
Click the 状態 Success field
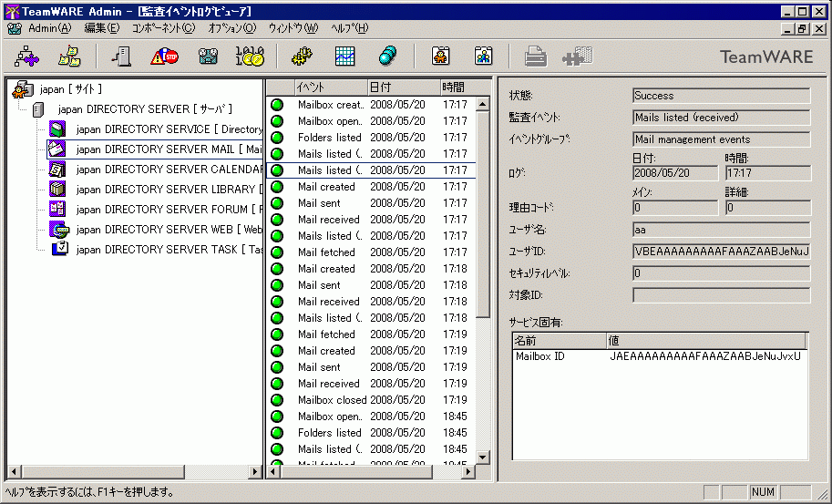pyautogui.click(x=721, y=96)
